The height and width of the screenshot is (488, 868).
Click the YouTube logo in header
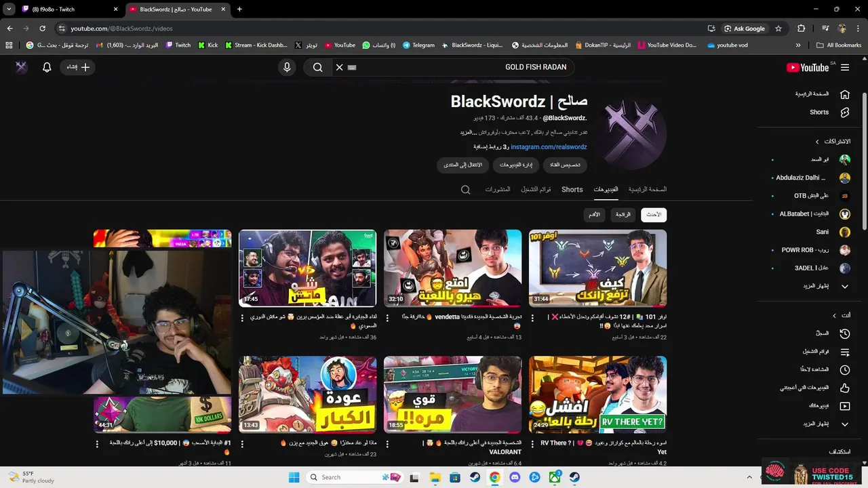click(x=808, y=67)
